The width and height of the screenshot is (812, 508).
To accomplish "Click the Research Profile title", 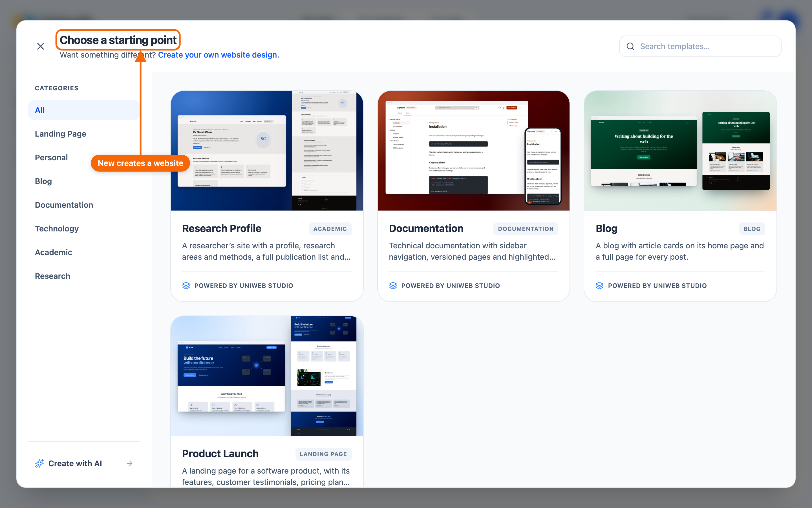I will (x=221, y=229).
